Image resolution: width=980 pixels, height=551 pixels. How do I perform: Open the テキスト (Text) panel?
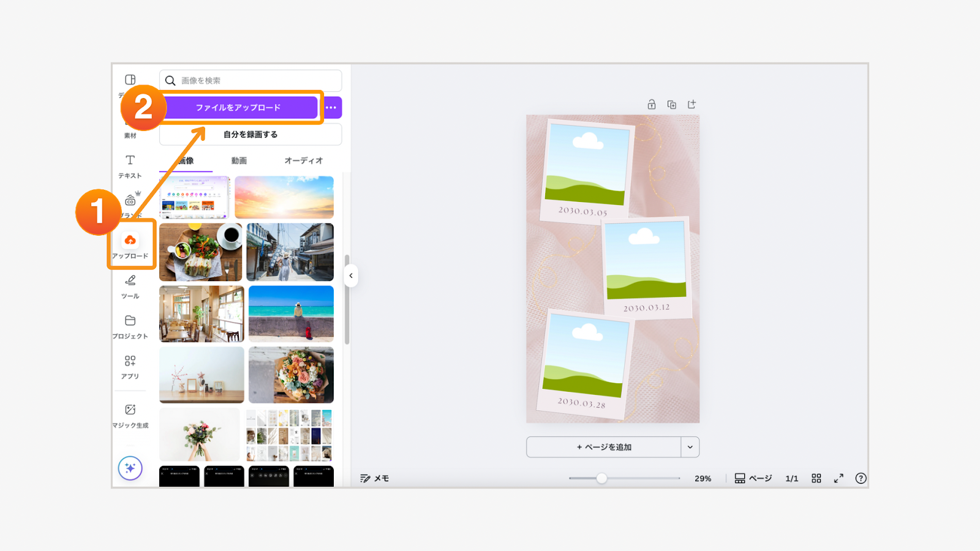point(130,167)
